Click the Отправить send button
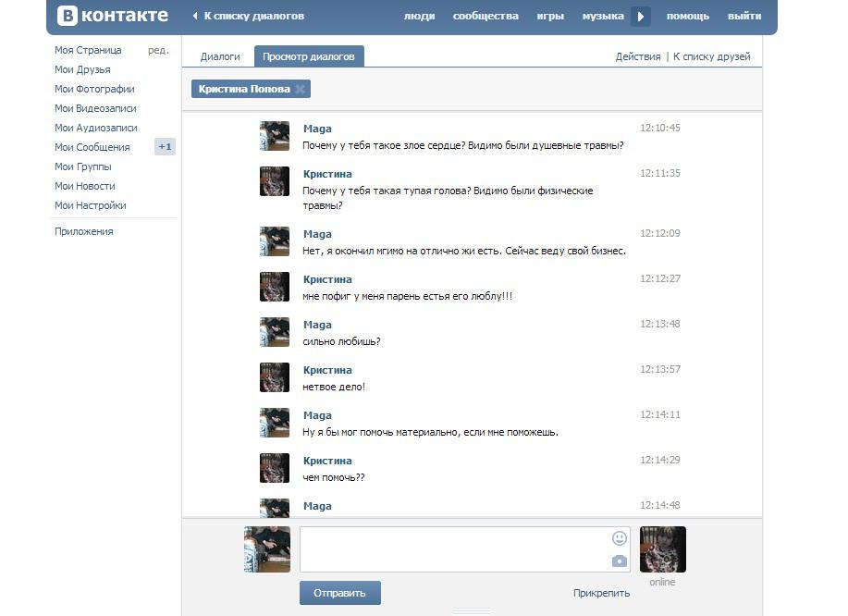 pos(340,593)
